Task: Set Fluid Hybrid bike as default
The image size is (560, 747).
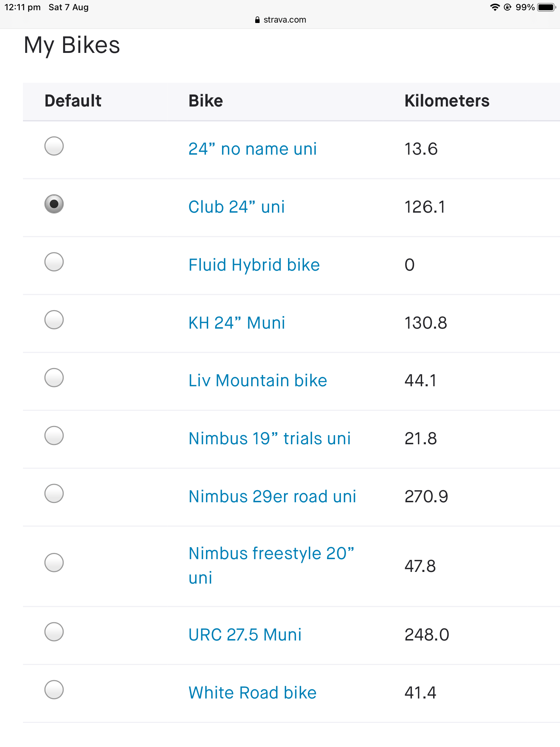Action: click(54, 262)
